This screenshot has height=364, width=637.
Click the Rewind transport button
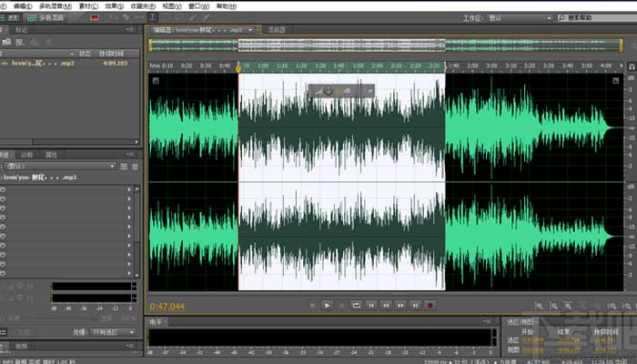click(386, 305)
